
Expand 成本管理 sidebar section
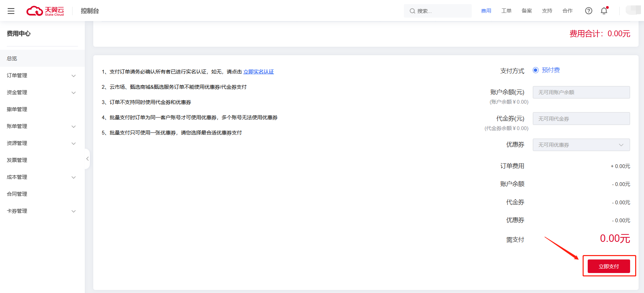(42, 177)
